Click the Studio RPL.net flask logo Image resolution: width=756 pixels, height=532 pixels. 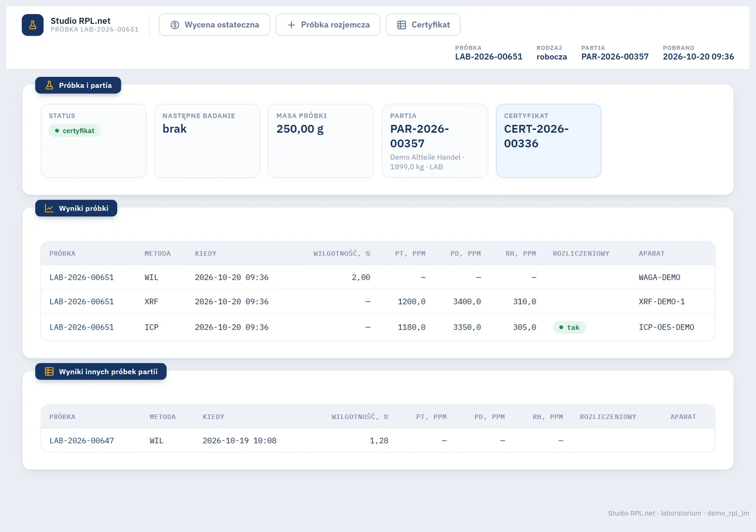click(x=33, y=25)
